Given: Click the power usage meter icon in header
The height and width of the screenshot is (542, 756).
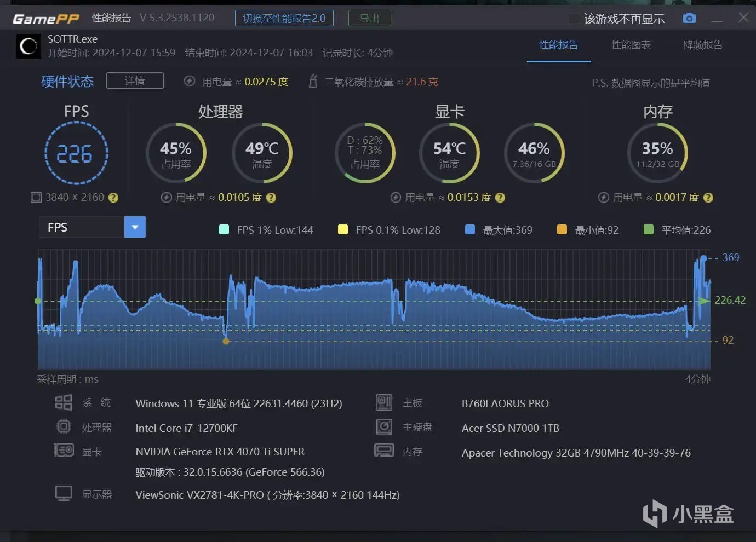Looking at the screenshot, I should point(190,81).
